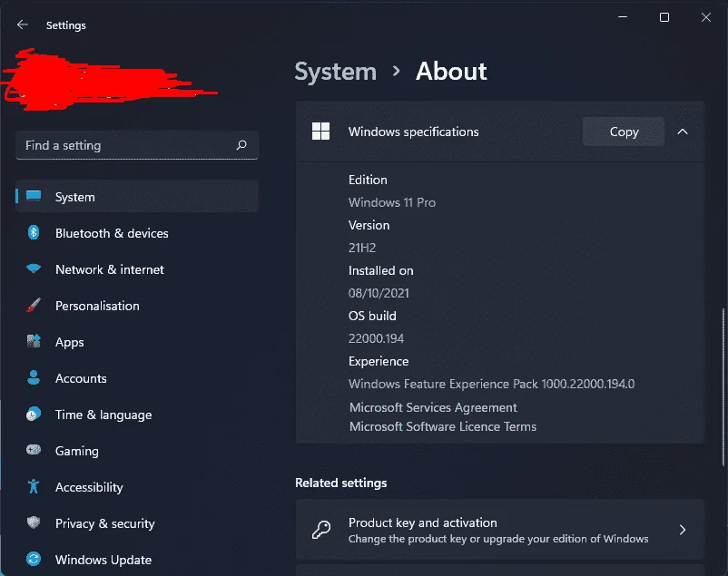
Task: Open Windows Update page
Action: coord(137,560)
